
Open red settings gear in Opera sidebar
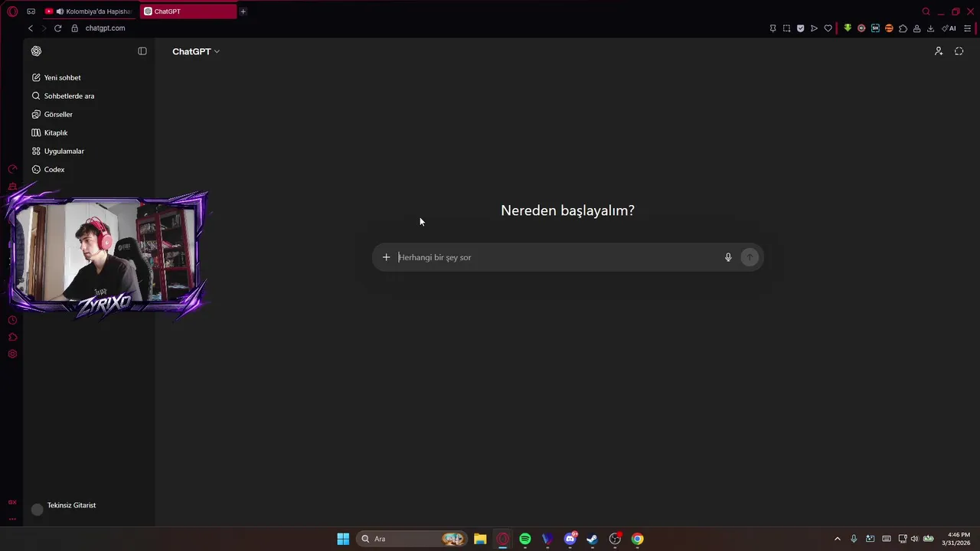click(12, 354)
